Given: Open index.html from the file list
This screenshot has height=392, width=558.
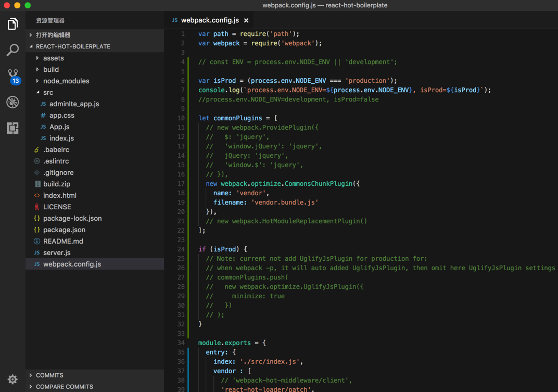Looking at the screenshot, I should click(59, 196).
